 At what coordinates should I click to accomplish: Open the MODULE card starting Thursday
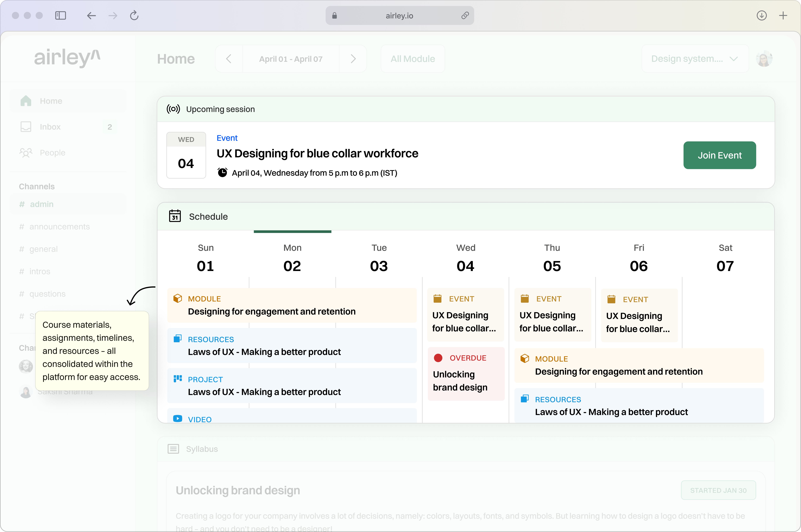639,365
